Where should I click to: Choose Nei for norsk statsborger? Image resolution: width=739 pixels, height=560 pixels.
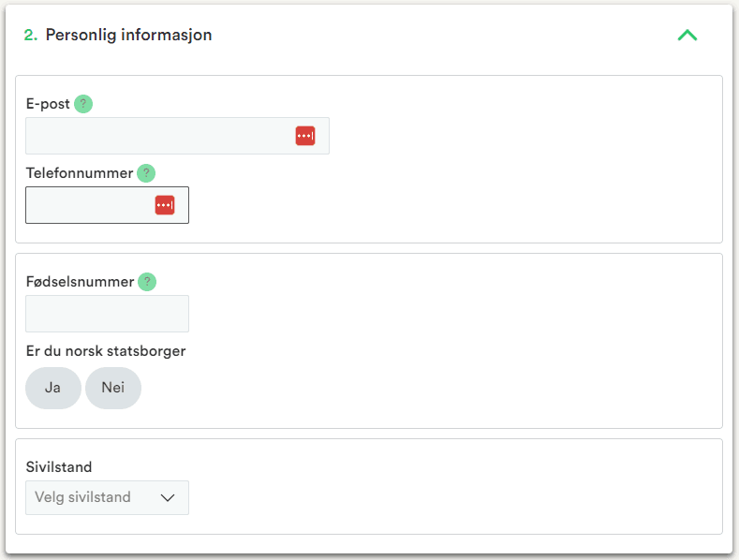point(113,388)
